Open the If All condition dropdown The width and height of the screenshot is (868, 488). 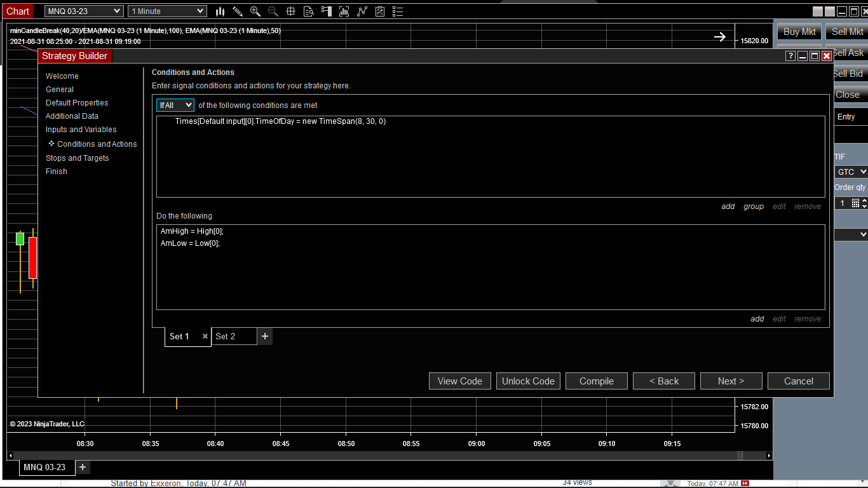pos(175,105)
